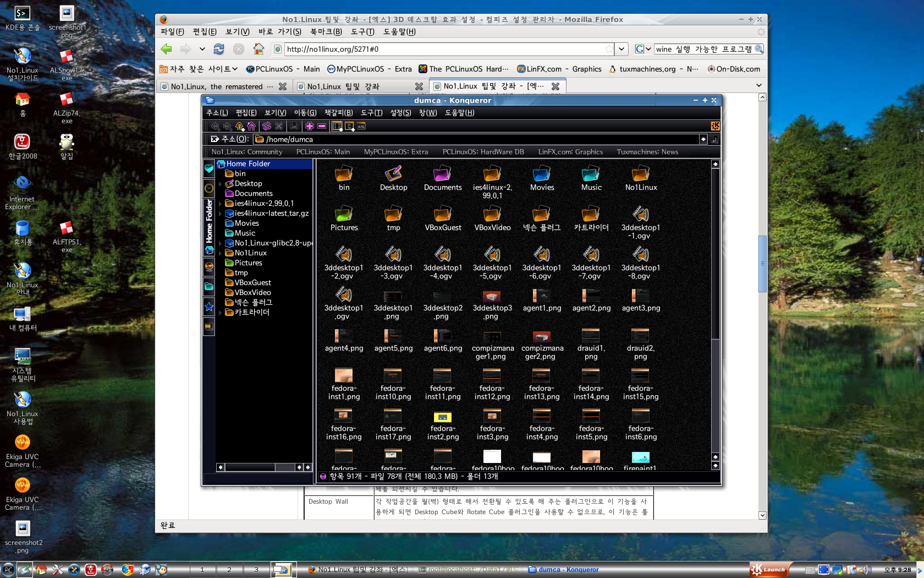The width and height of the screenshot is (924, 578).
Task: Expand the 카트라이더 folder in sidebar tree
Action: tap(221, 313)
